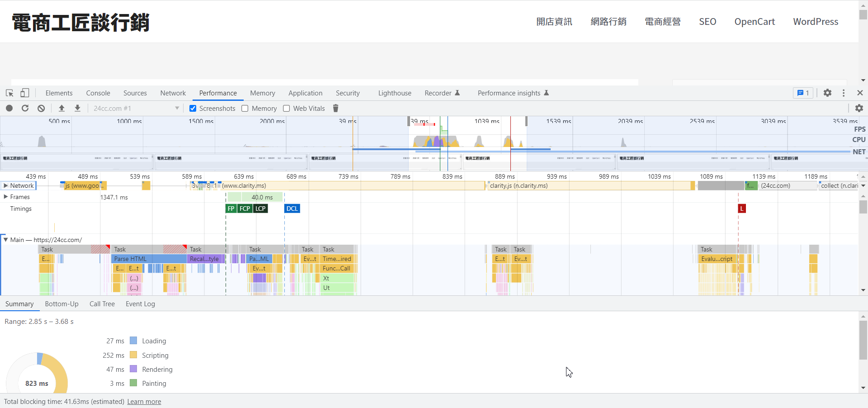Click the FCP timing marker
Image resolution: width=868 pixels, height=408 pixels.
245,209
